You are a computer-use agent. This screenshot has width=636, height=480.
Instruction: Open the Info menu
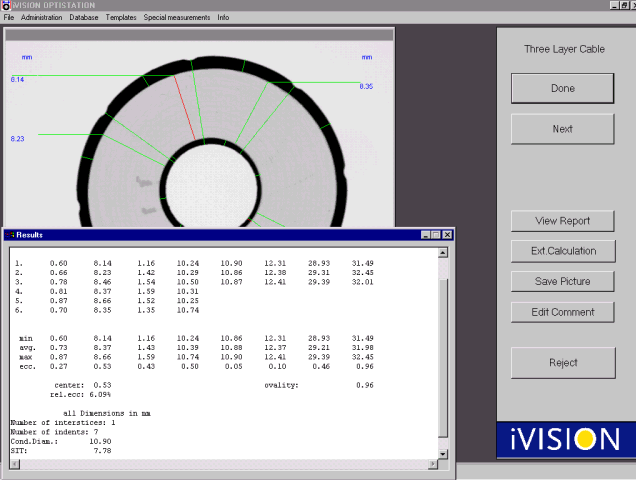223,18
